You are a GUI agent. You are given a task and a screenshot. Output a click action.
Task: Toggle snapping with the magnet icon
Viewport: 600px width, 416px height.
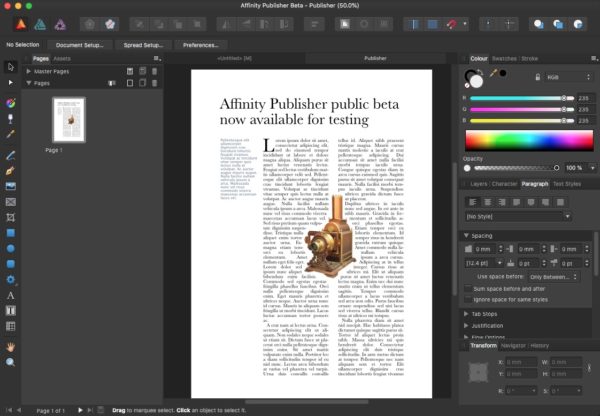[x=452, y=24]
